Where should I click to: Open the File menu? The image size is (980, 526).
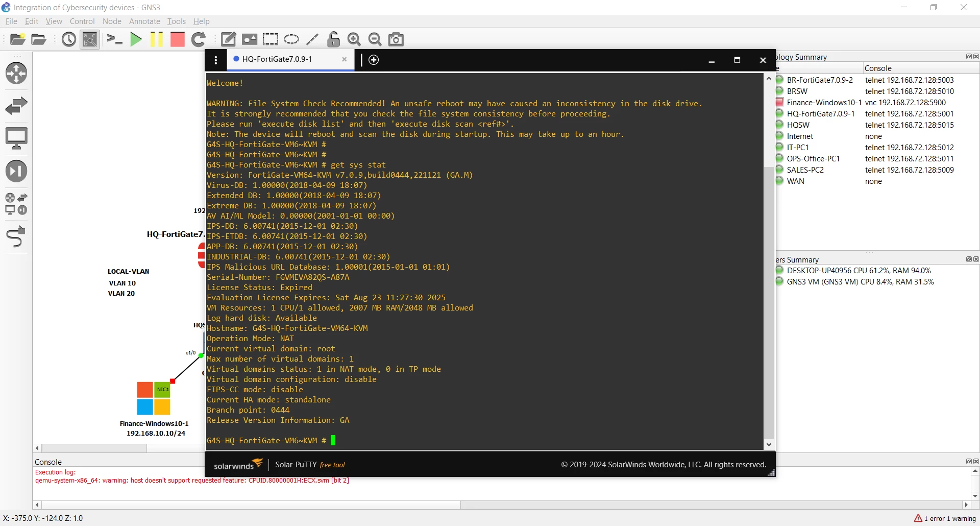tap(11, 21)
